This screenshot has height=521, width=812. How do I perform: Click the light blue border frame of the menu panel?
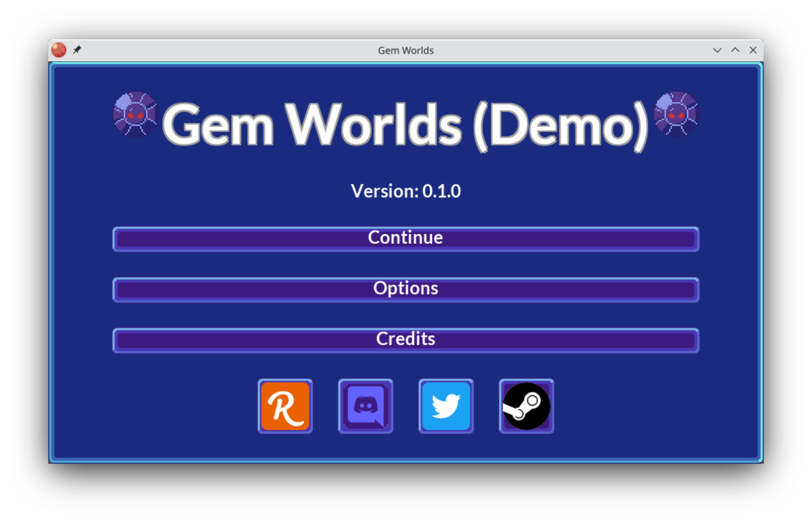pyautogui.click(x=52, y=262)
